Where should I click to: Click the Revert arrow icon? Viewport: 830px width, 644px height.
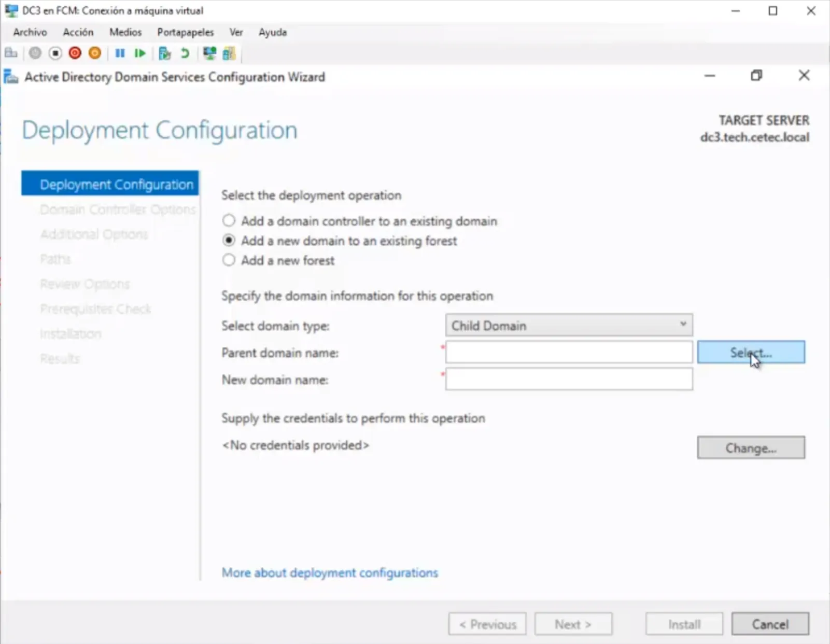click(185, 53)
